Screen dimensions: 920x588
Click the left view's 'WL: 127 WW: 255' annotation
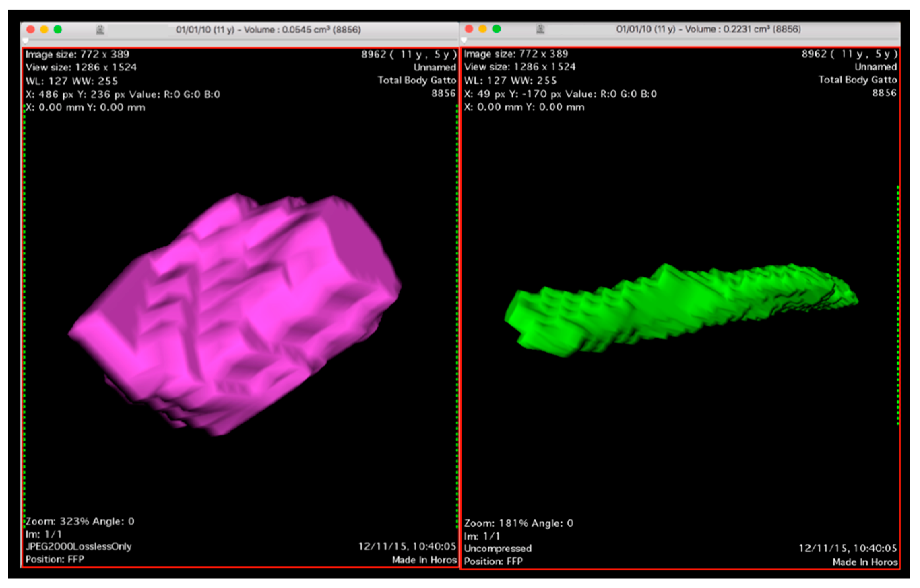point(72,81)
